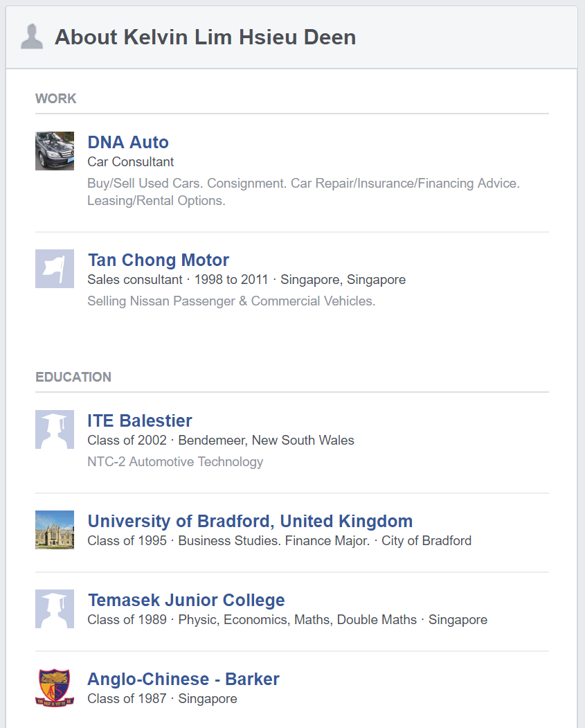The image size is (585, 728).
Task: Open University of Bradford, United Kingdom link
Action: click(x=250, y=521)
